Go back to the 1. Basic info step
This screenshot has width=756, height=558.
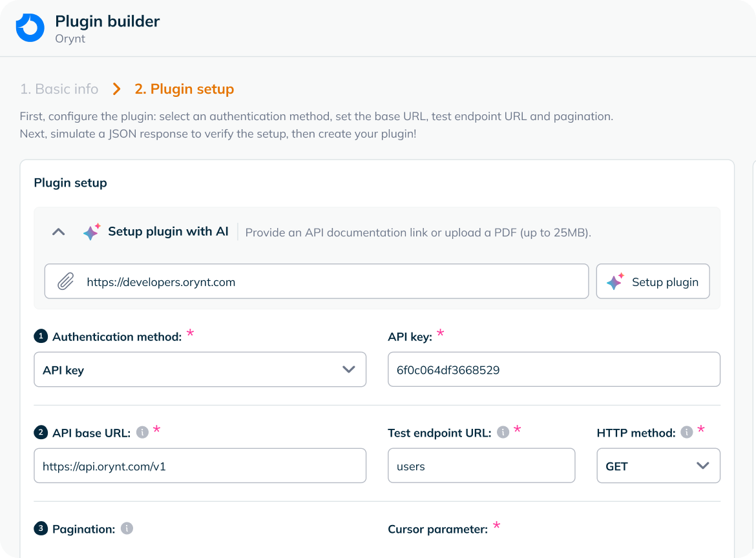(x=59, y=89)
